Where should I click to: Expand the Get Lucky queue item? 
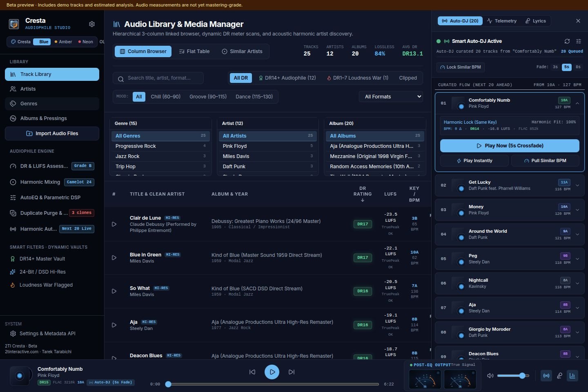(x=577, y=185)
